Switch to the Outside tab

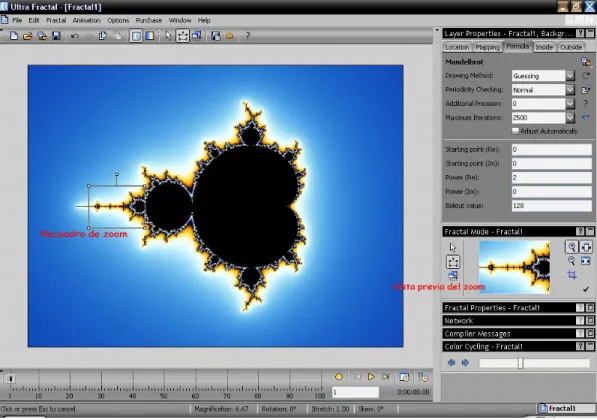coord(571,48)
